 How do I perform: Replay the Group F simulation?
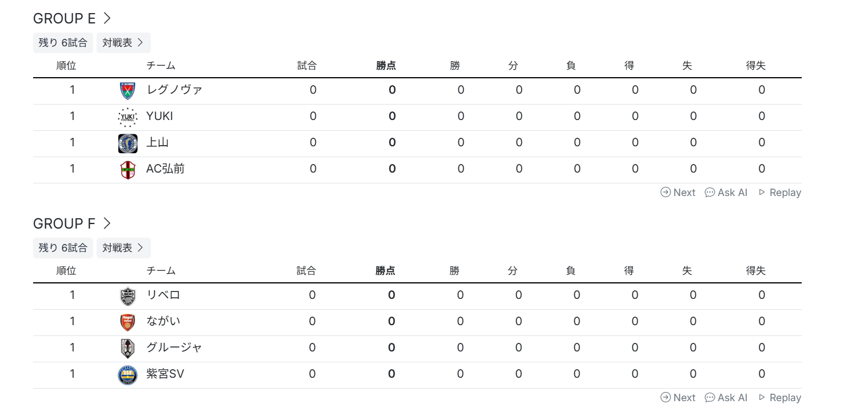click(779, 398)
